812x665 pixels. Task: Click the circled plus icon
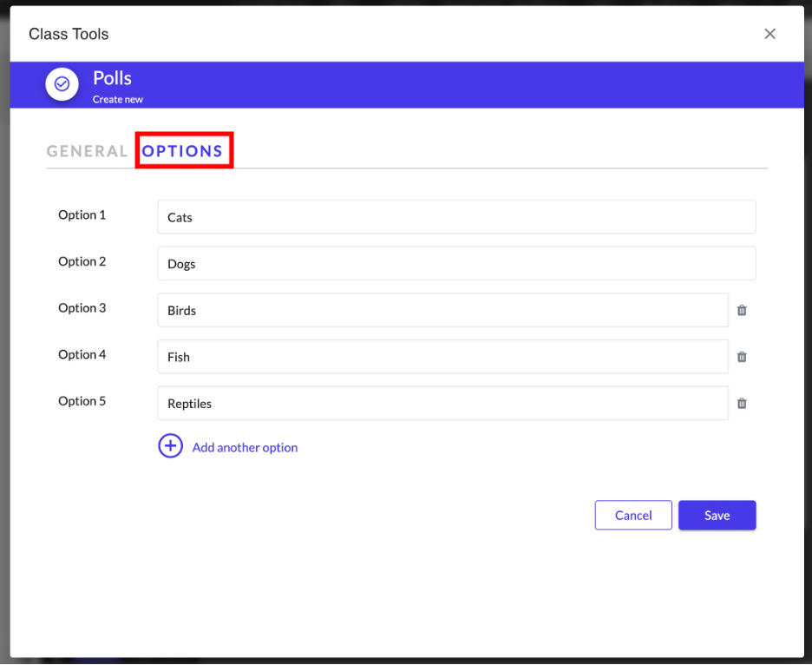[x=170, y=446]
